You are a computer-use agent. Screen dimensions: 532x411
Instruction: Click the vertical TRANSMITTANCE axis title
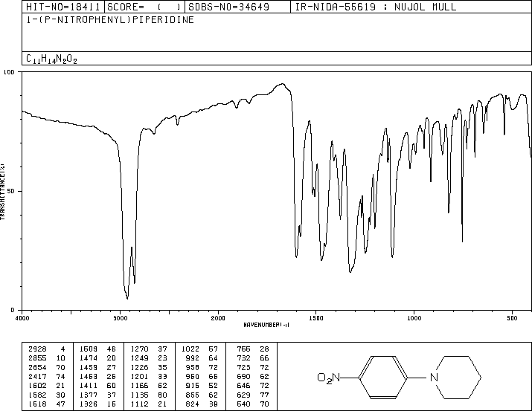(x=2, y=192)
